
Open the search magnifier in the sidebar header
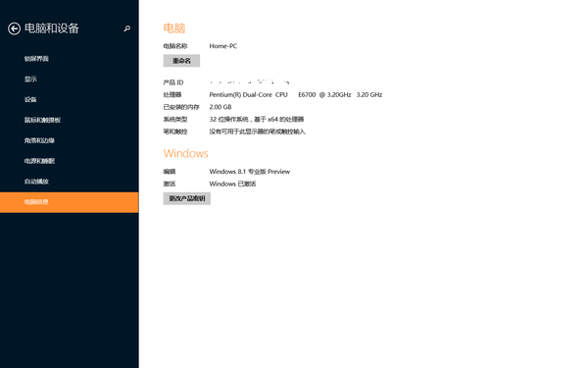127,28
